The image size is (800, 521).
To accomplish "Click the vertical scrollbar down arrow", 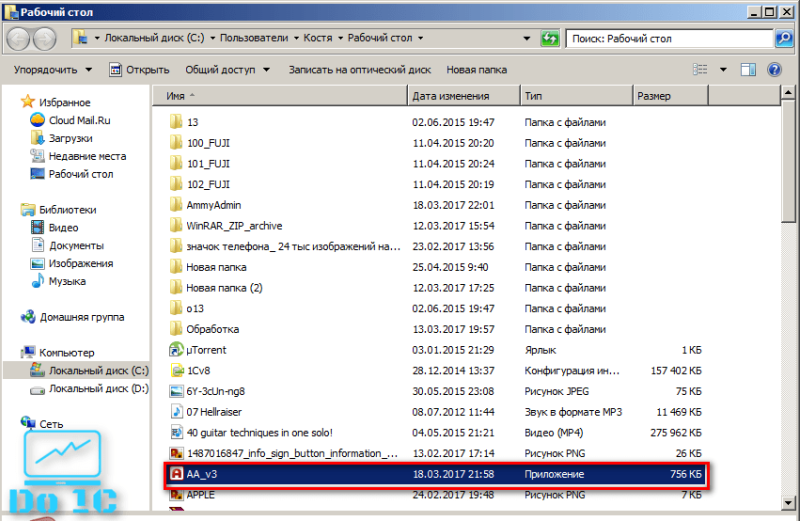I will (x=788, y=503).
